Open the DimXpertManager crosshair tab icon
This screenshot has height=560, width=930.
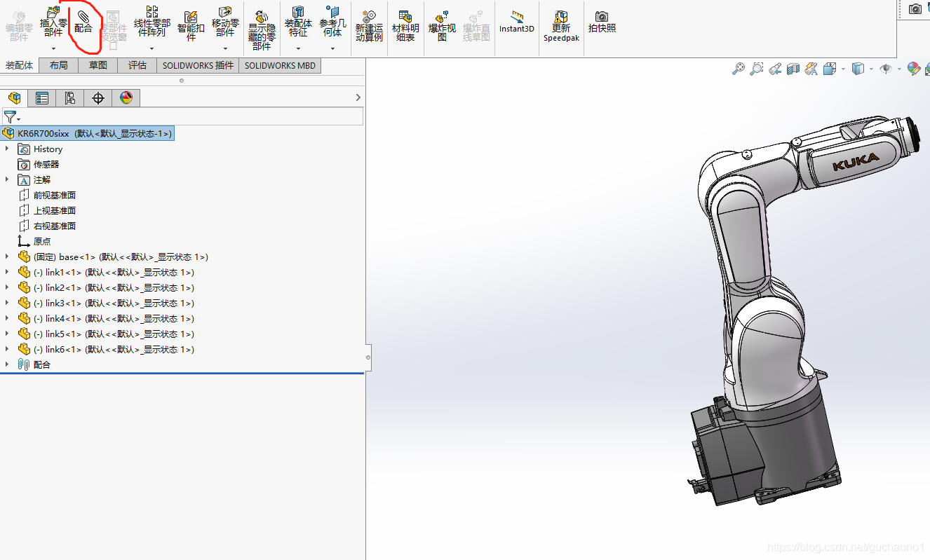[98, 98]
